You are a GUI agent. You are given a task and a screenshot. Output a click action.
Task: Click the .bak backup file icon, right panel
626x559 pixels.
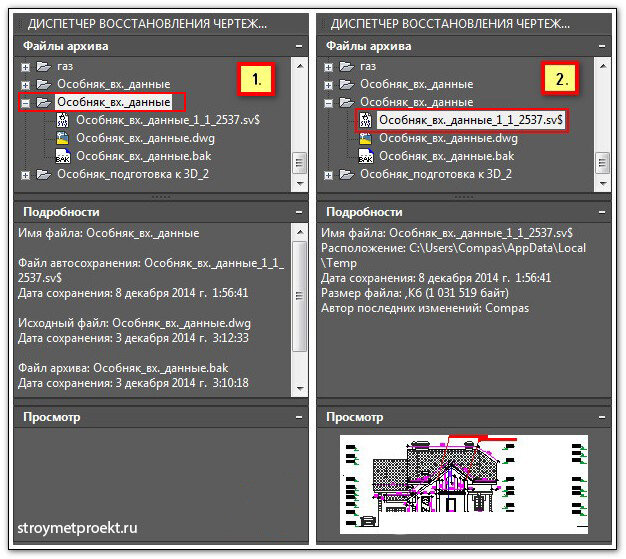pyautogui.click(x=366, y=156)
